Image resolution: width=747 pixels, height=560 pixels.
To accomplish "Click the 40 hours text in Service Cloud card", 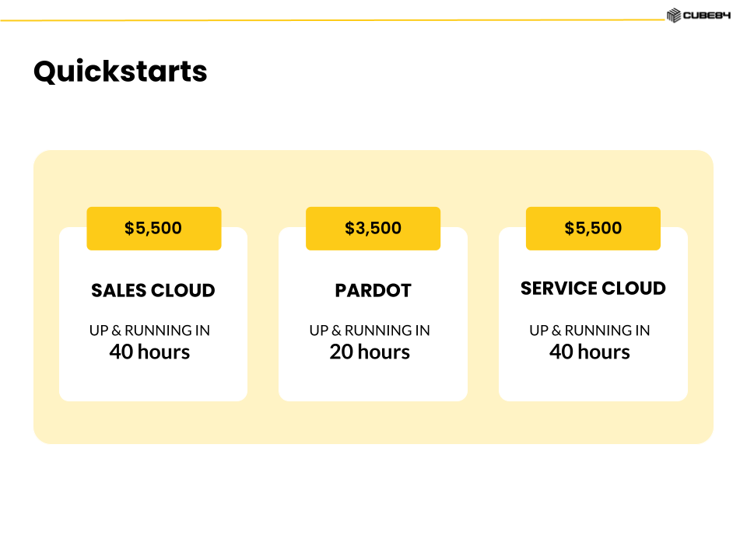I will (x=590, y=352).
